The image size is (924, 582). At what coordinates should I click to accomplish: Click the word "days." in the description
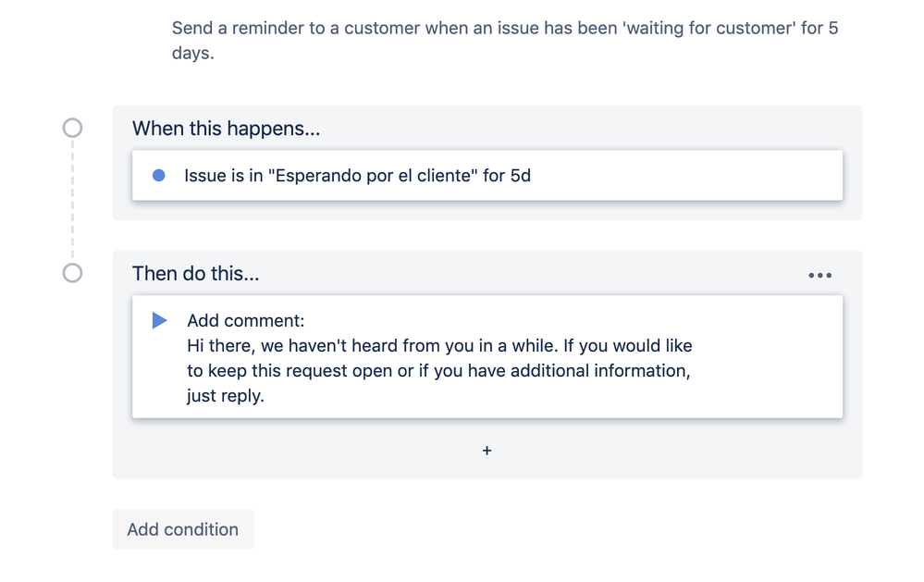192,53
